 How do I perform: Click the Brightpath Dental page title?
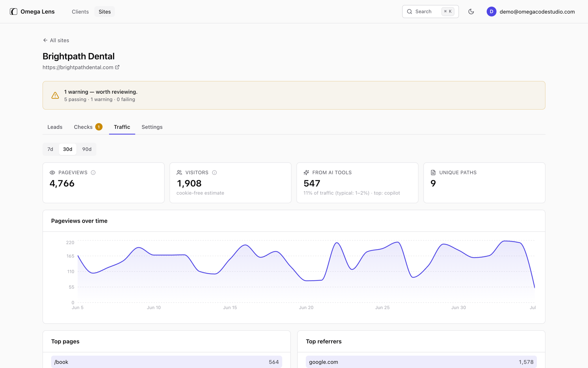pyautogui.click(x=79, y=56)
